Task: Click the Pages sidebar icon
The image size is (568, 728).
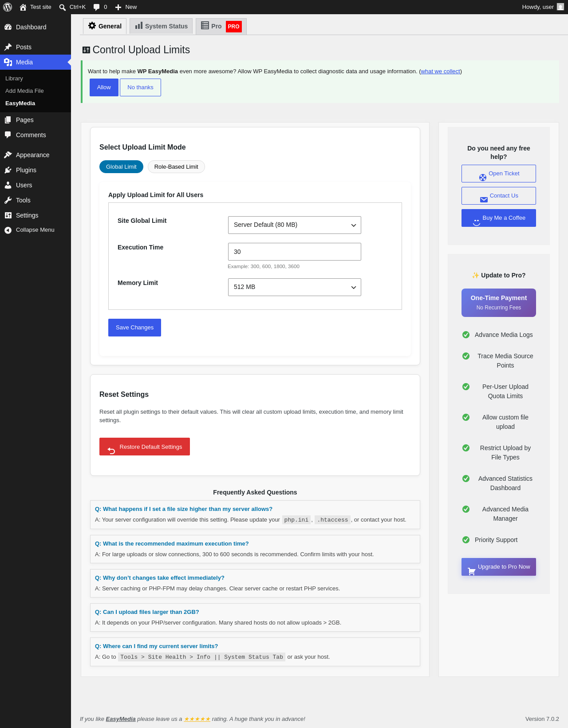Action: tap(8, 120)
